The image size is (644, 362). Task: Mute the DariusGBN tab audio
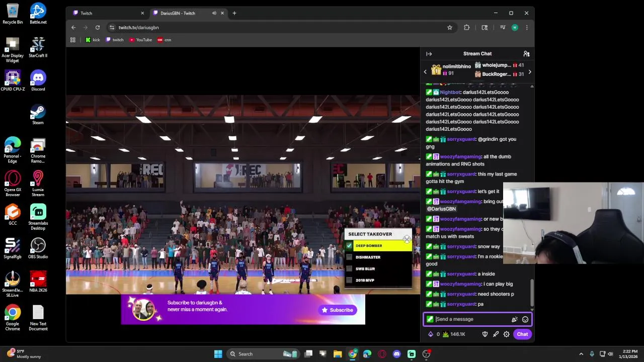(x=214, y=13)
